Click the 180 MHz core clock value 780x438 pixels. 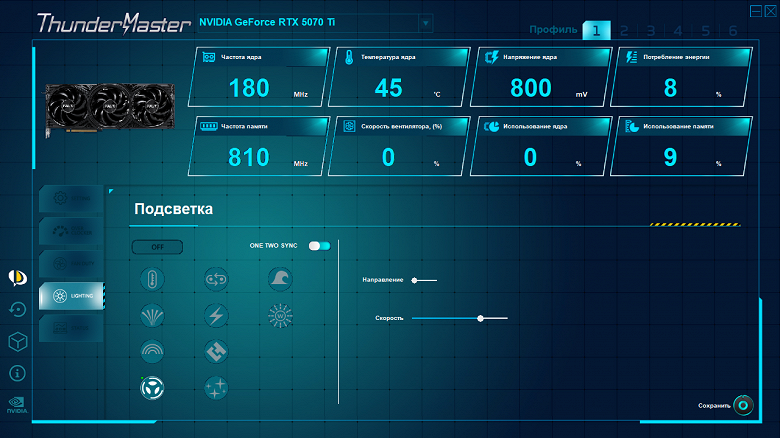point(249,88)
